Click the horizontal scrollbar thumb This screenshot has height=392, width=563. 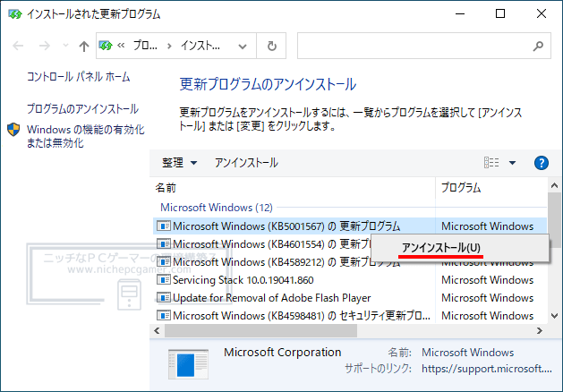(x=261, y=330)
